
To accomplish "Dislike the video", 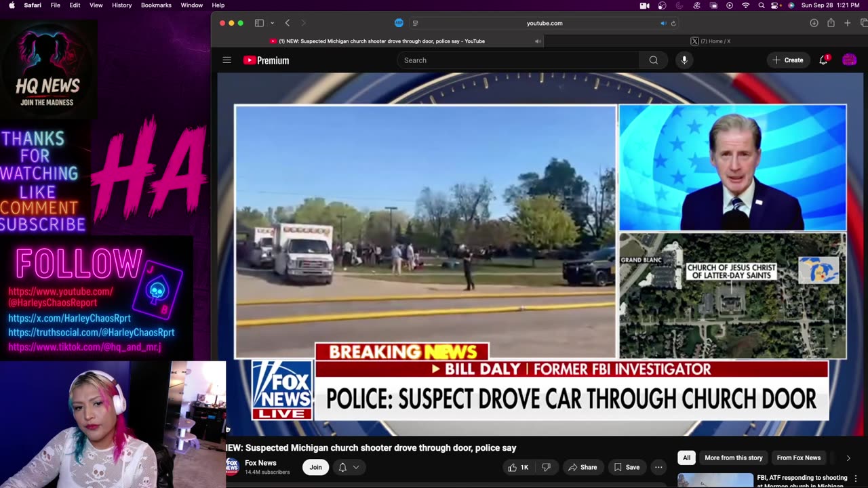I will (x=546, y=467).
